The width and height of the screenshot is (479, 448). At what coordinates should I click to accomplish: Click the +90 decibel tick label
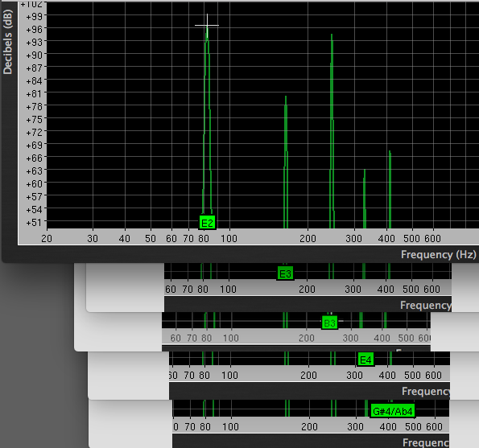(x=34, y=55)
